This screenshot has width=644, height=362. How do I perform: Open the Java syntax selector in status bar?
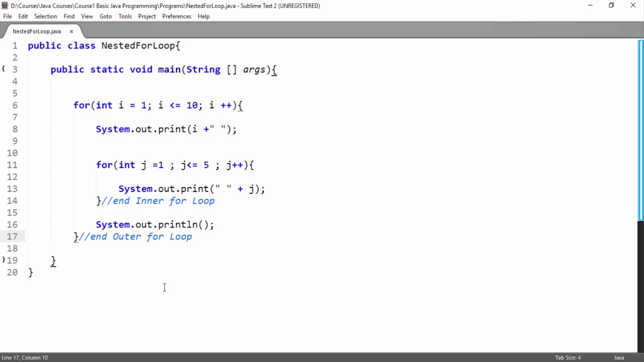pyautogui.click(x=619, y=357)
